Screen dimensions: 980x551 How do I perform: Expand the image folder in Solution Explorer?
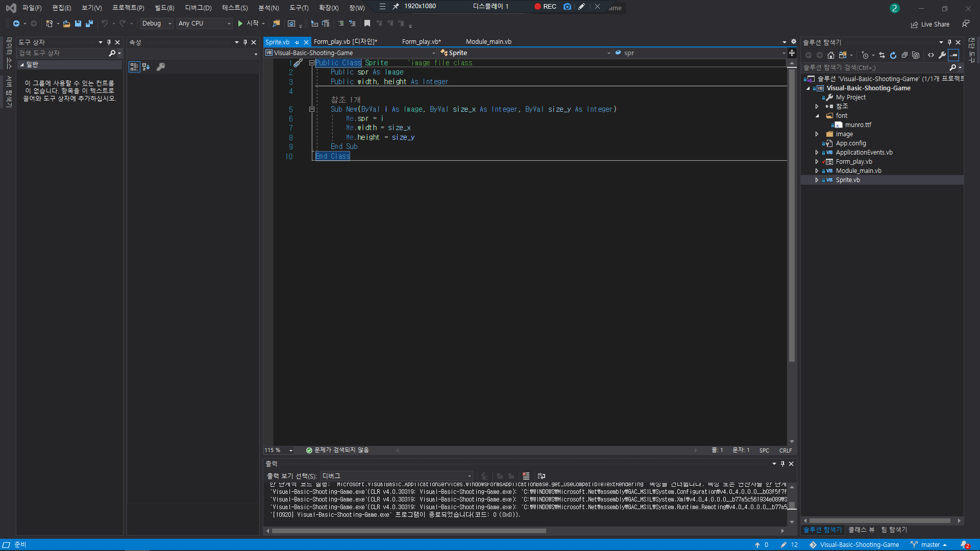coord(817,134)
